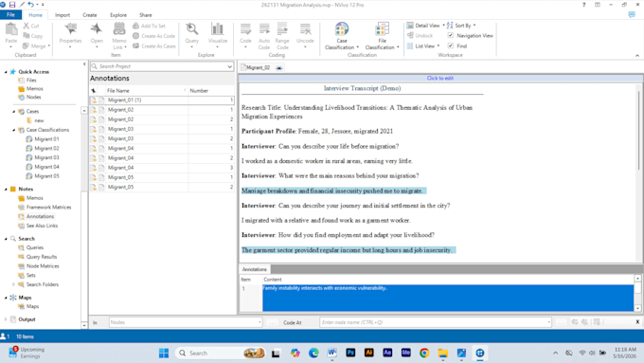644x363 pixels.
Task: Collapse the Quick Access tree section
Action: 6,72
